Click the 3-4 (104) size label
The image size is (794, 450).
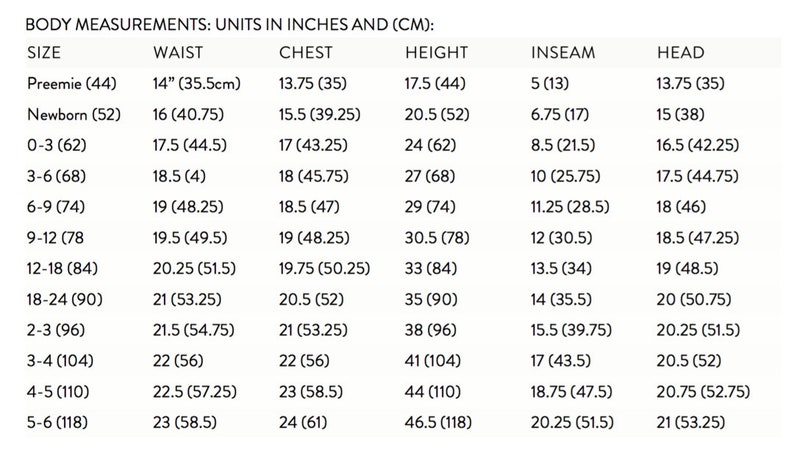60,361
